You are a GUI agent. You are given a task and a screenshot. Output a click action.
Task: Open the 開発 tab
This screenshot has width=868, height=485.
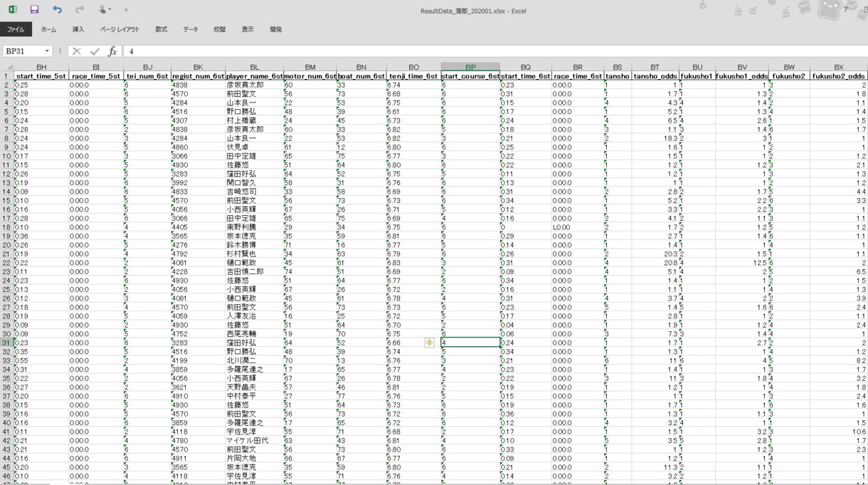click(x=276, y=29)
